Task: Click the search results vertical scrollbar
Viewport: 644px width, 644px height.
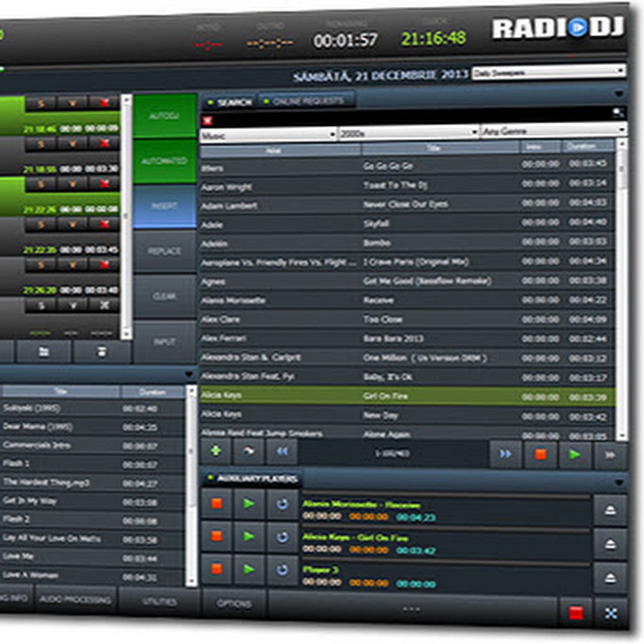Action: pyautogui.click(x=622, y=290)
